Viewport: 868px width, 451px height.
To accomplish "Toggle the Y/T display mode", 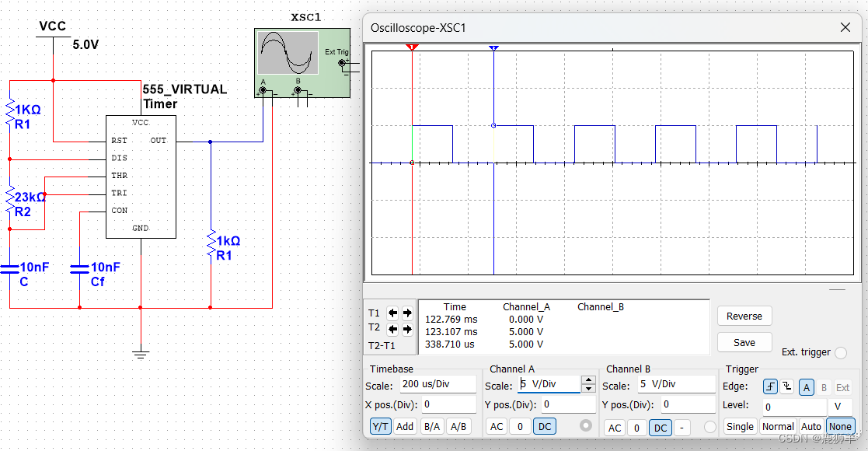I will 380,426.
